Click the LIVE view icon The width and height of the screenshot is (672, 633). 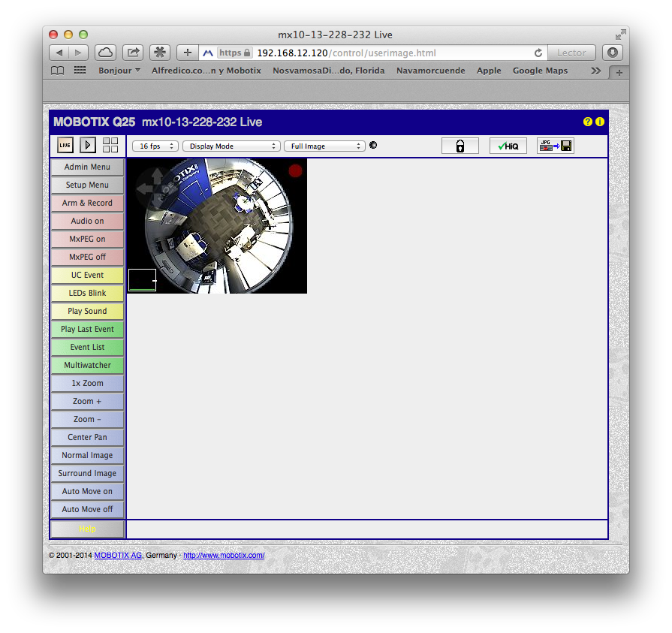click(65, 146)
